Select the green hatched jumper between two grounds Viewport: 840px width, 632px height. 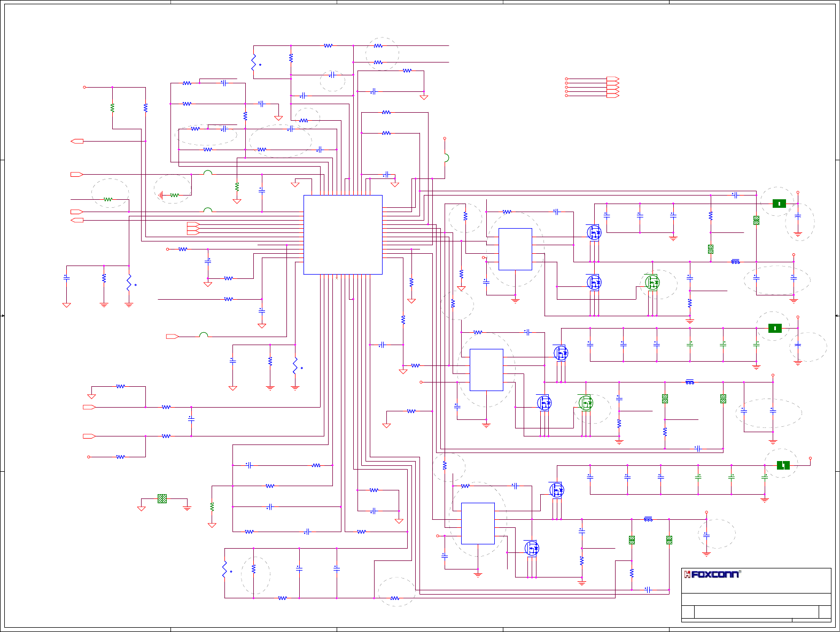[162, 498]
